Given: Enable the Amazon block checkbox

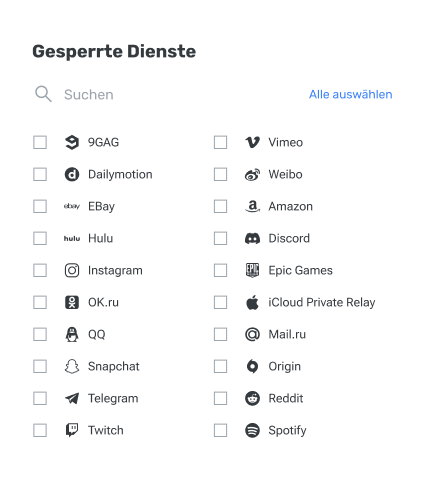Looking at the screenshot, I should (x=220, y=206).
